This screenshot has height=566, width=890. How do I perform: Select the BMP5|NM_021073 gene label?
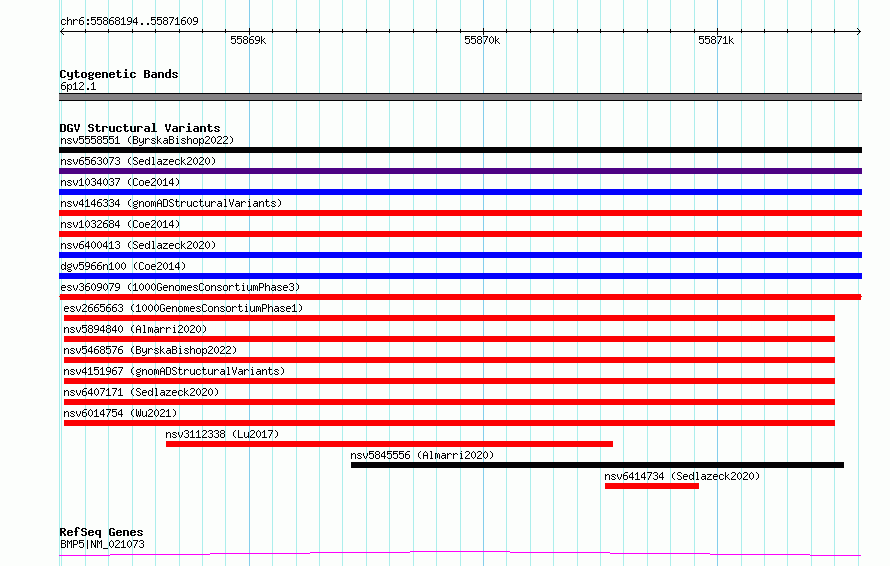(x=102, y=544)
